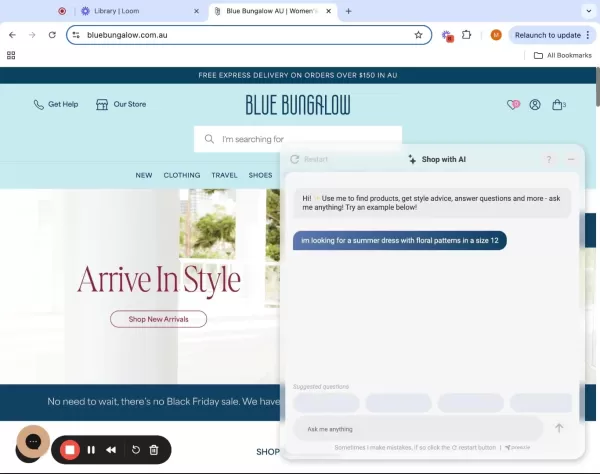Restart the Shop with AI chat
Viewport: 600px width, 474px height.
point(309,159)
